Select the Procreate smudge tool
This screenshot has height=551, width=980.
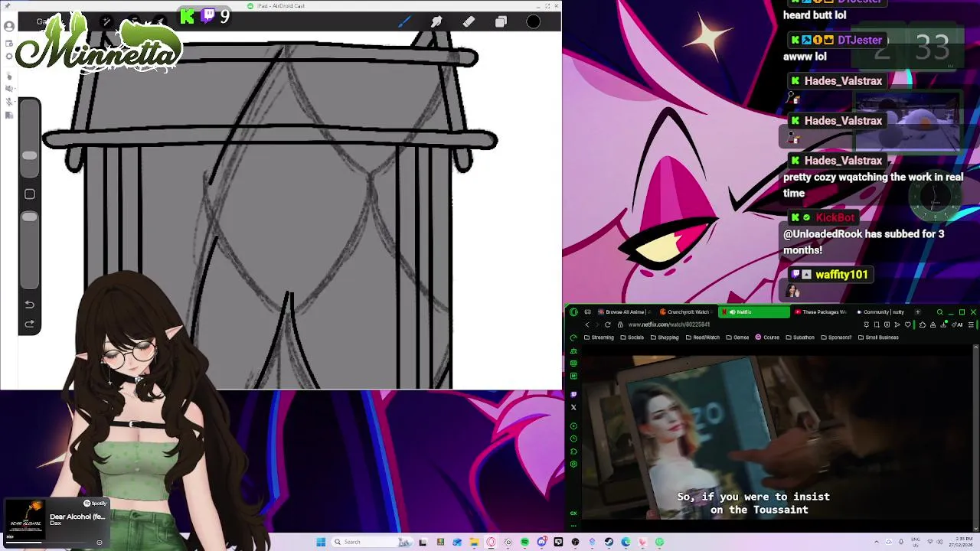click(436, 21)
